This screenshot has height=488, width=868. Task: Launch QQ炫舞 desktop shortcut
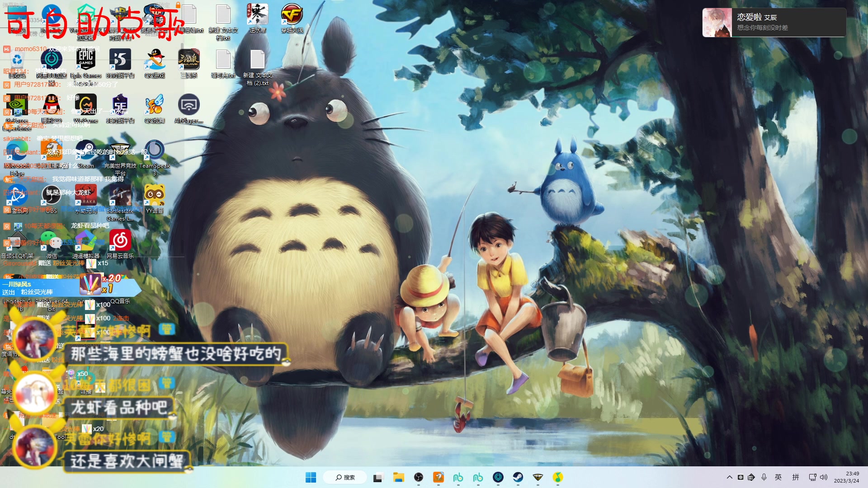155,108
